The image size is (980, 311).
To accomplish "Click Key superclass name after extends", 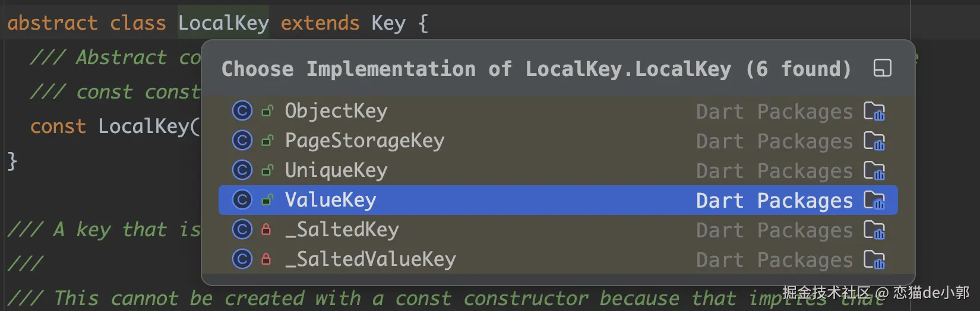I will pyautogui.click(x=388, y=23).
